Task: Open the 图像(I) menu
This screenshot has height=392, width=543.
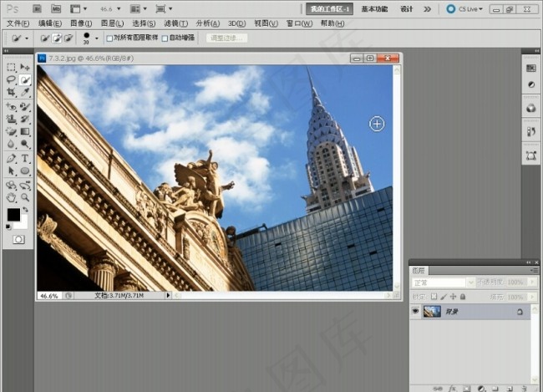Action: (81, 23)
